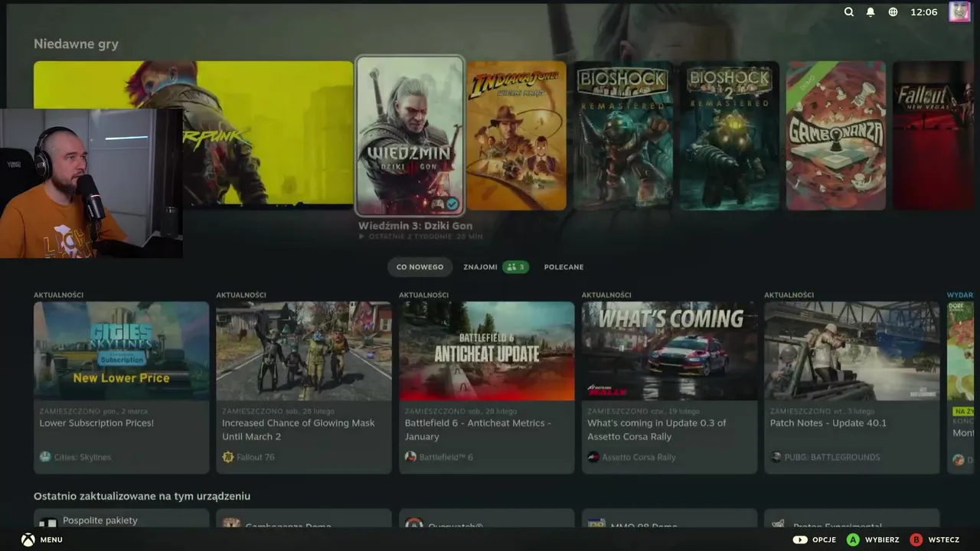Viewport: 980px width, 551px height.
Task: Switch to the Polecane tab
Action: (x=563, y=267)
